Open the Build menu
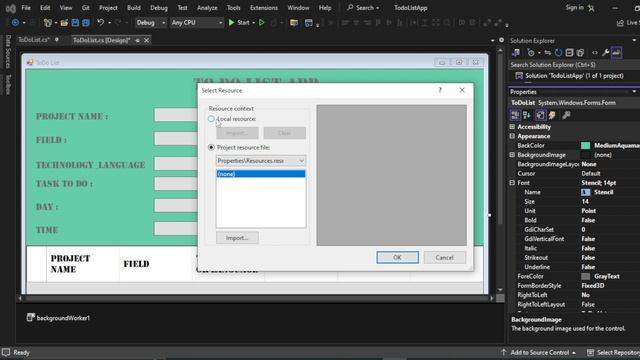640x360 pixels. 134,8
